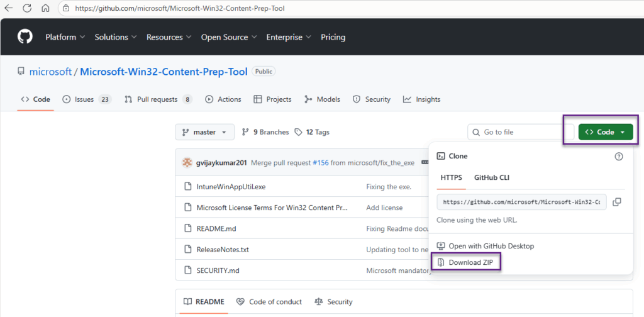Copy the HTTPS clone URL
The image size is (644, 317).
tap(616, 202)
